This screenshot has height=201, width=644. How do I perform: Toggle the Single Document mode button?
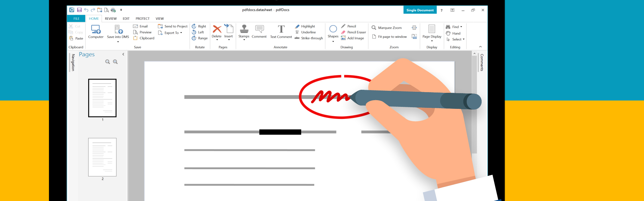pos(420,10)
